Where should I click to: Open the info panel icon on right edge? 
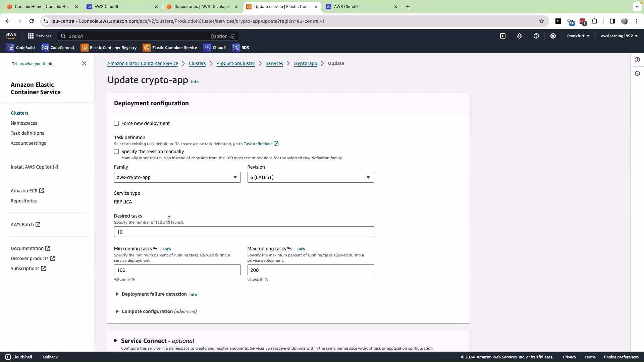pos(637,60)
